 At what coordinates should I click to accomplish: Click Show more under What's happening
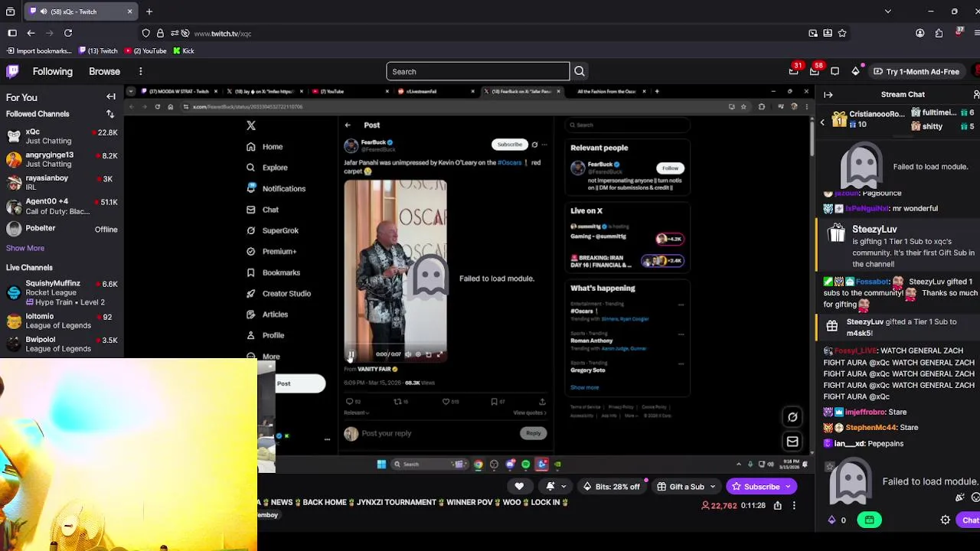(584, 387)
